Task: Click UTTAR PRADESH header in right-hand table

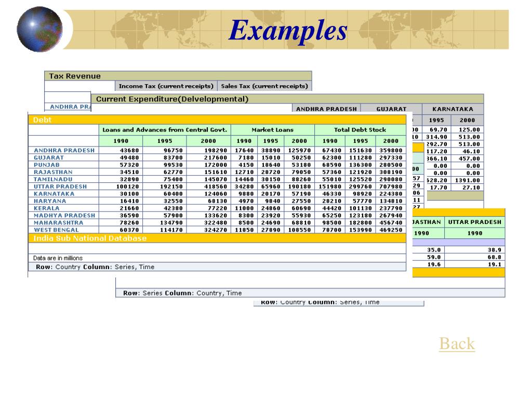Action: 475,222
